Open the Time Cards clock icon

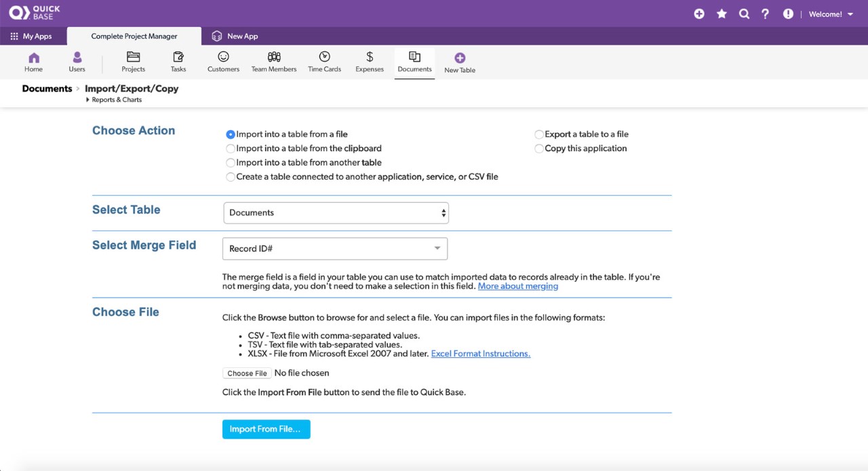point(324,58)
